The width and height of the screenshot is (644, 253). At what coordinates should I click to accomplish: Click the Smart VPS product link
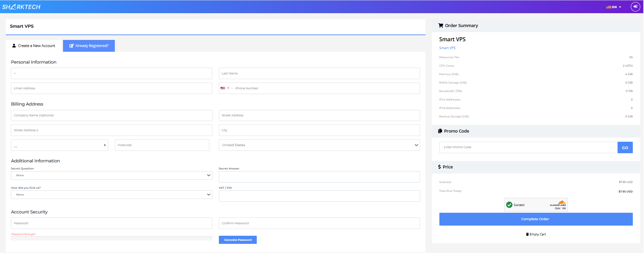[x=447, y=48]
